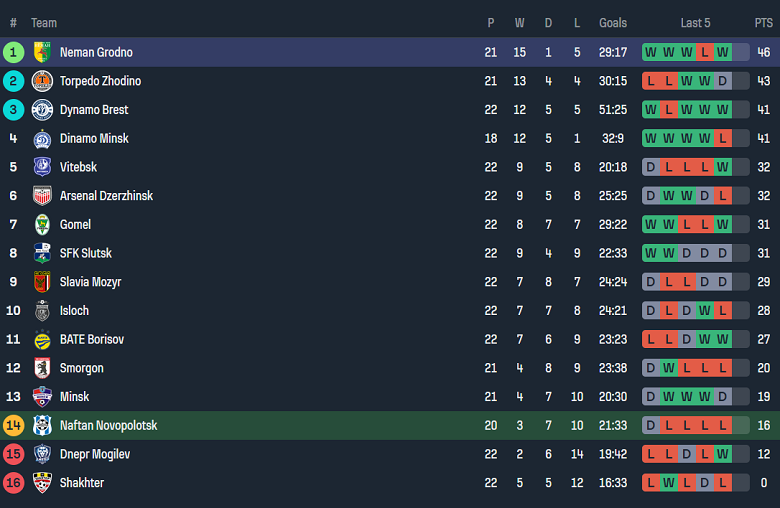Image resolution: width=780 pixels, height=508 pixels.
Task: Click the Smorgon club badge
Action: (x=42, y=368)
